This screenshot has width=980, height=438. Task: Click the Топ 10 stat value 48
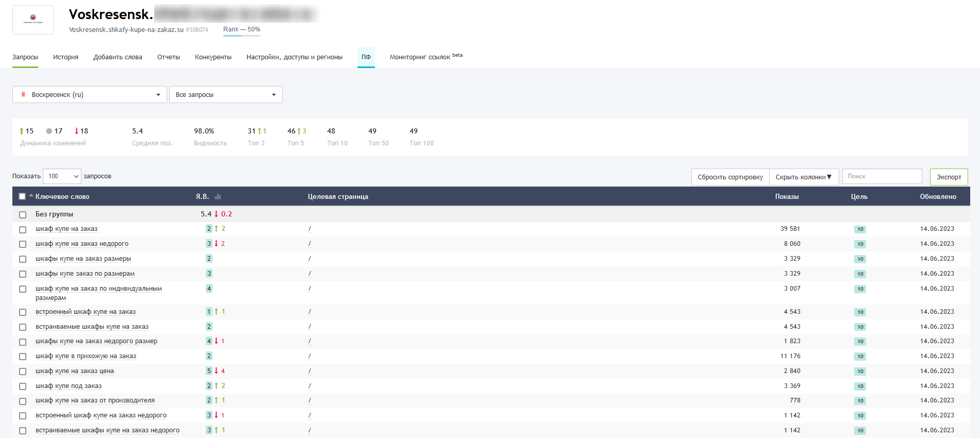pyautogui.click(x=331, y=131)
